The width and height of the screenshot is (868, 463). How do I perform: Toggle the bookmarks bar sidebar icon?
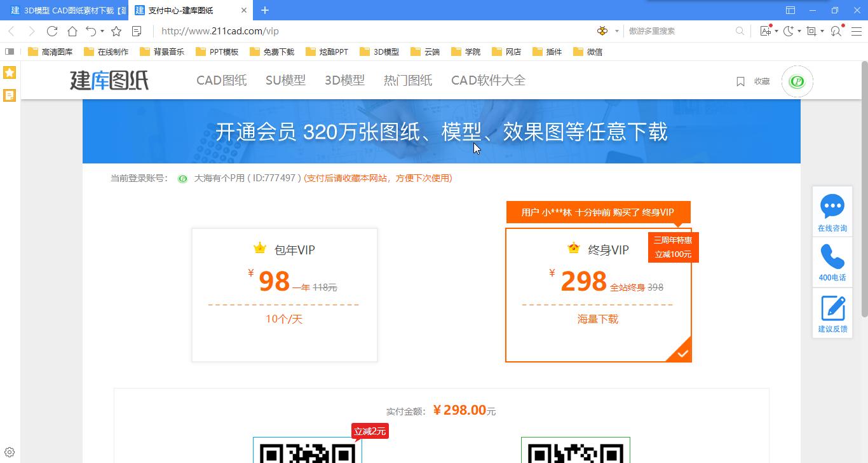pos(10,52)
